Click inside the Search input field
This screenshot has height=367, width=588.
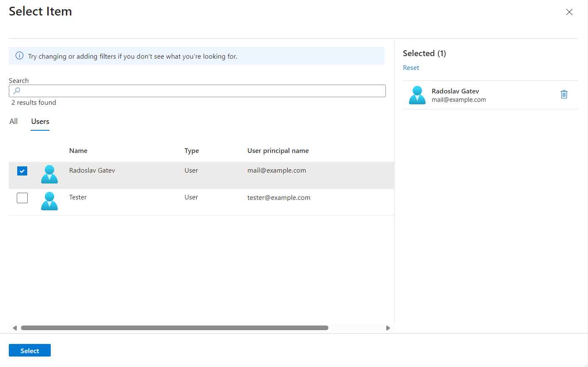click(x=197, y=90)
